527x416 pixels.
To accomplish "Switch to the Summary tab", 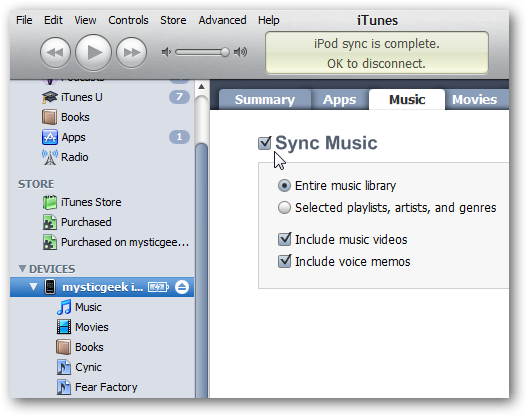I will [x=265, y=100].
